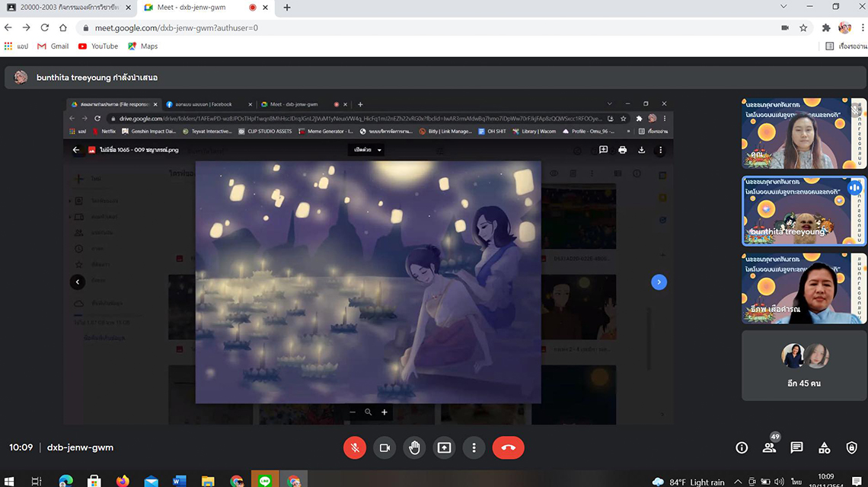Toggle the camera button in Meet
This screenshot has height=487, width=868.
tap(385, 447)
